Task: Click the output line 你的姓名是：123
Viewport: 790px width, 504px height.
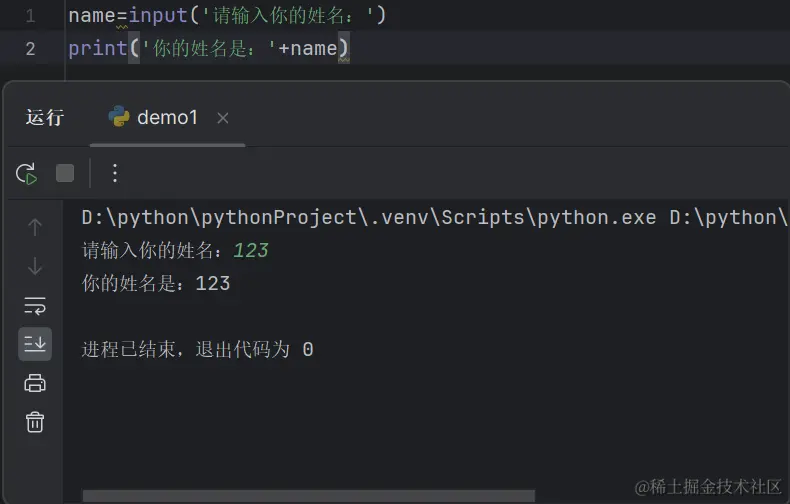Action: 156,284
